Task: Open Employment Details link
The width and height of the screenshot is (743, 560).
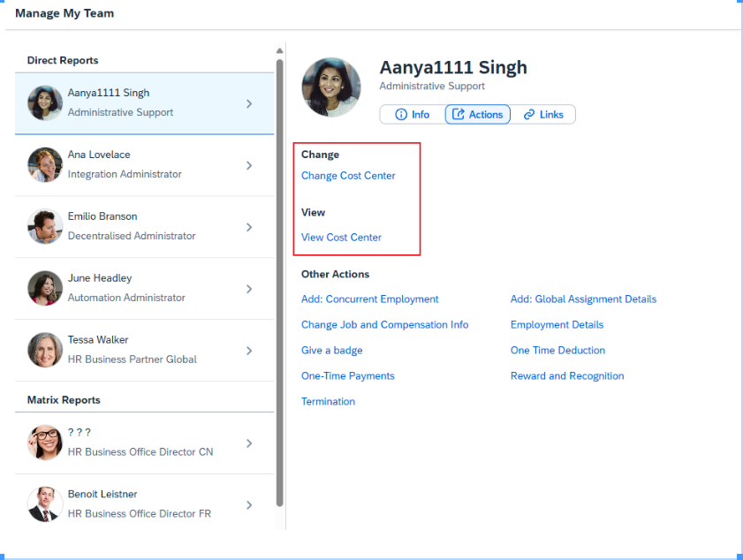Action: (557, 325)
